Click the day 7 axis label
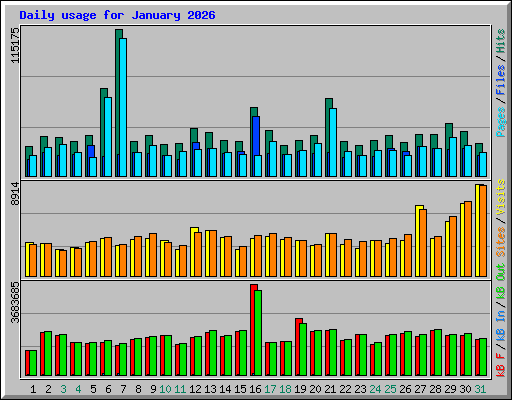 [123, 389]
